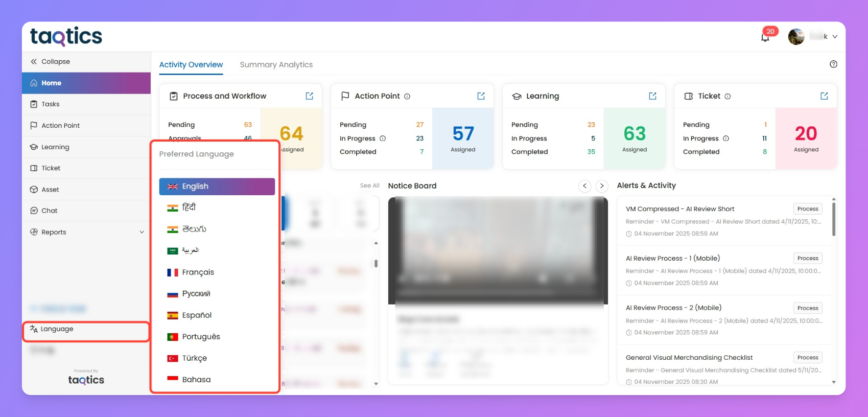Open Chat in the sidebar
Image resolution: width=868 pixels, height=417 pixels.
click(x=86, y=211)
